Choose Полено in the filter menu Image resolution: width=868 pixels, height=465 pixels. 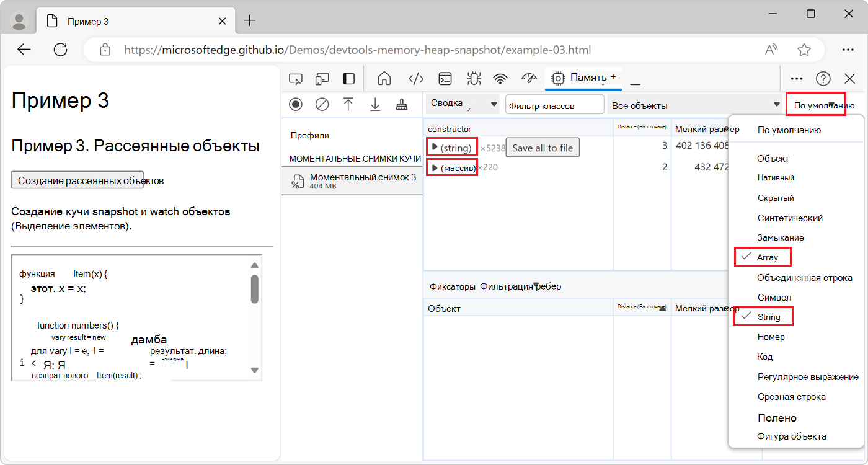coord(777,417)
